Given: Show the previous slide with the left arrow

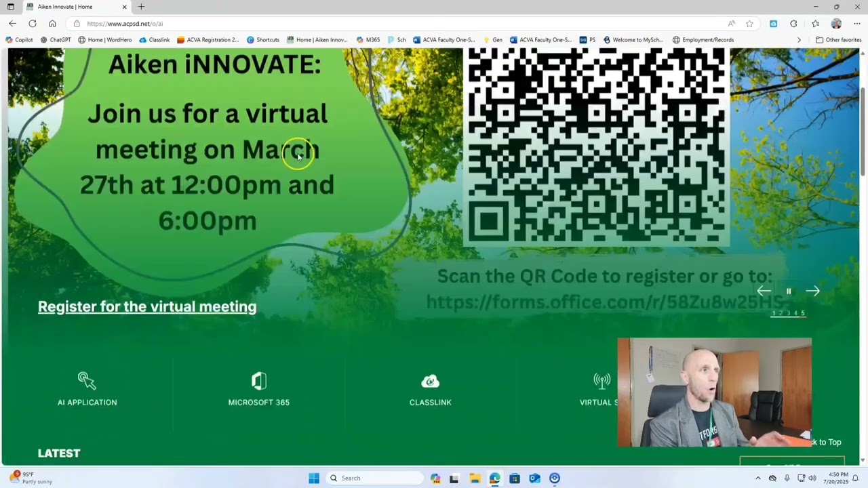Looking at the screenshot, I should click(x=764, y=291).
